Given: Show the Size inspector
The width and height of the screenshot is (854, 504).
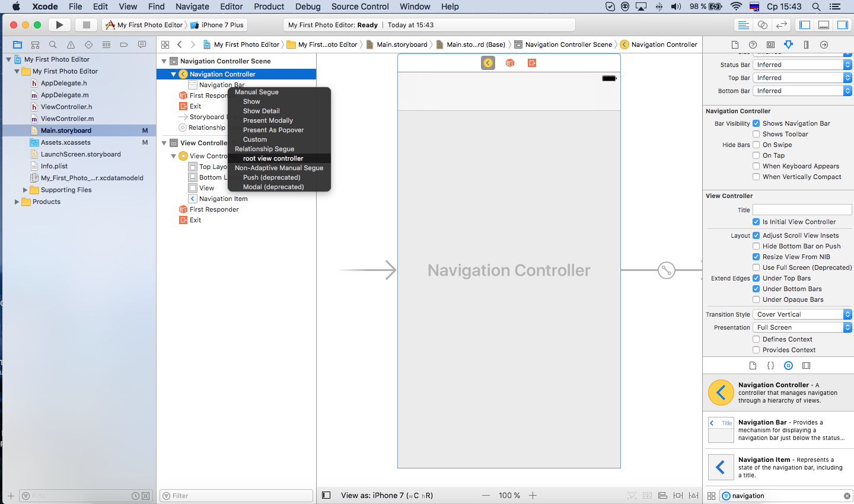Looking at the screenshot, I should (806, 44).
